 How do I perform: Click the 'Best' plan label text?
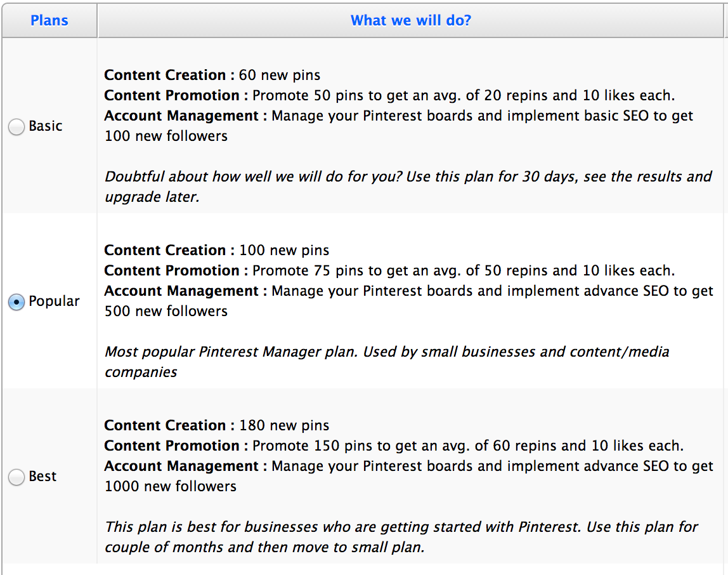(x=43, y=477)
